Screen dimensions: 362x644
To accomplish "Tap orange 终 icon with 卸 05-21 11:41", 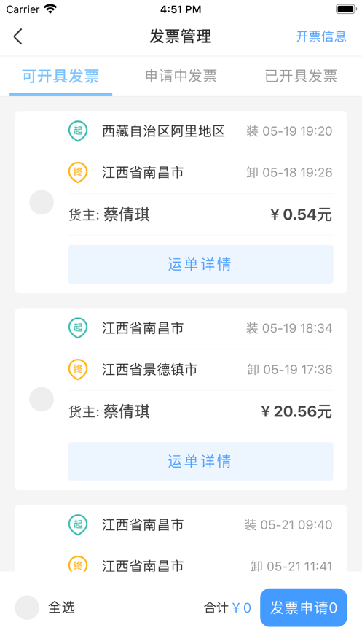I will click(78, 564).
